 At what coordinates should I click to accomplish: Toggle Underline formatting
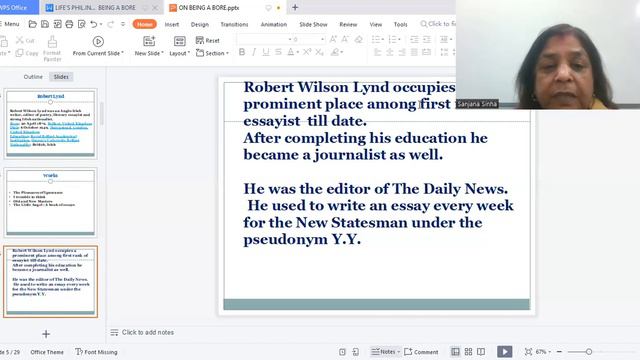coord(266,52)
